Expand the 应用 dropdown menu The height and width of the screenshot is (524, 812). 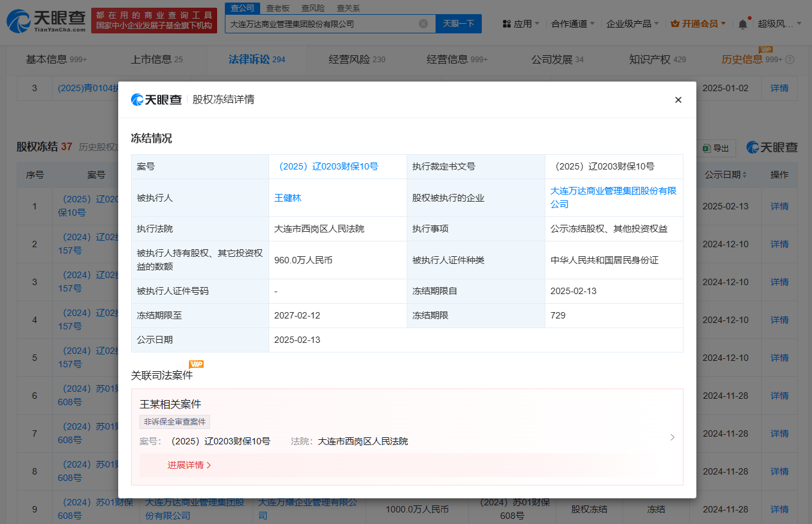pos(521,24)
